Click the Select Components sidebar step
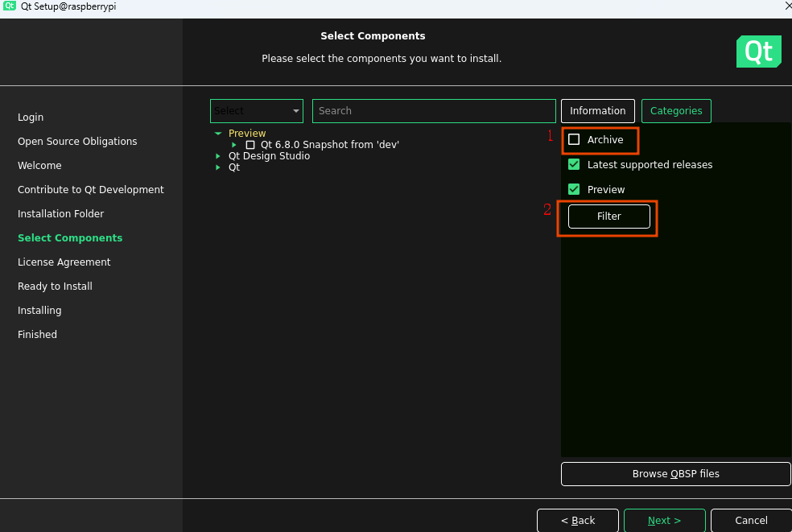The width and height of the screenshot is (792, 532). [x=70, y=238]
